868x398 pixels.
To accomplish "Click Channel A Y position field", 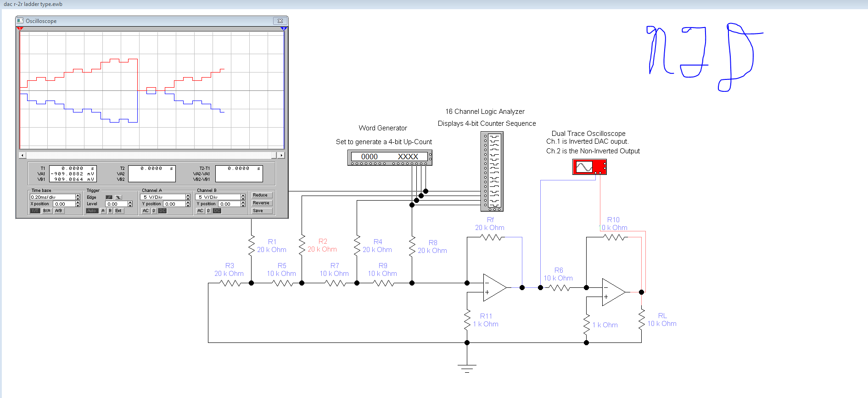I will tap(174, 204).
